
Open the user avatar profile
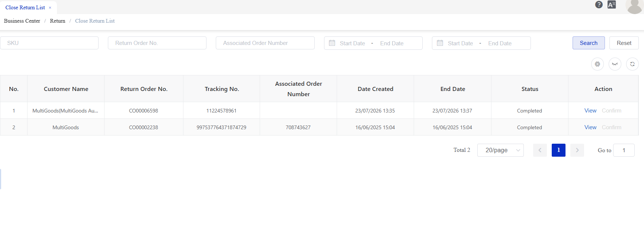click(x=634, y=6)
